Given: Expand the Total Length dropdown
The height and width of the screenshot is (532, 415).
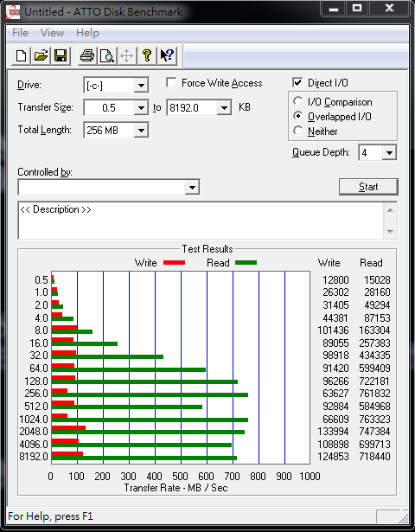Looking at the screenshot, I should pos(141,131).
